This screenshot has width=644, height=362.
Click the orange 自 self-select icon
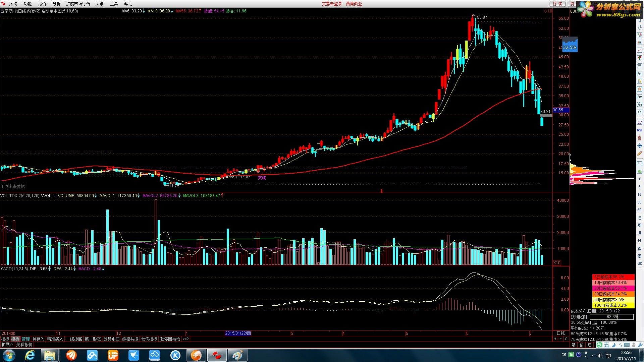639,89
